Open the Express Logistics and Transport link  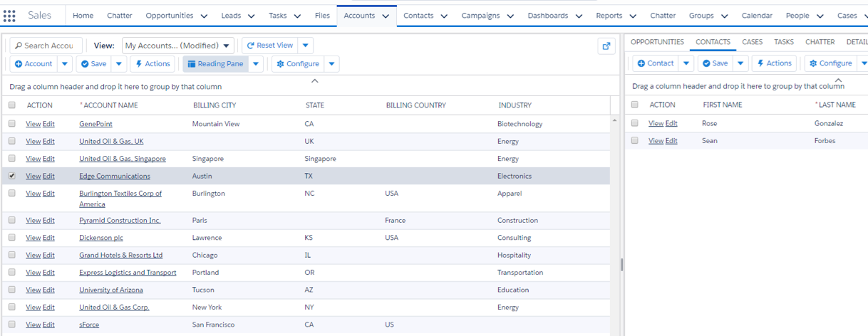tap(128, 273)
